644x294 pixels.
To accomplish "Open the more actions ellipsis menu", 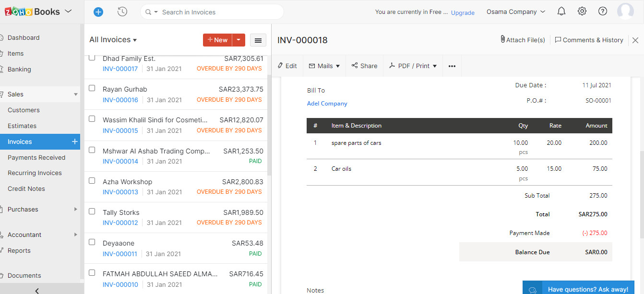I will tap(452, 66).
